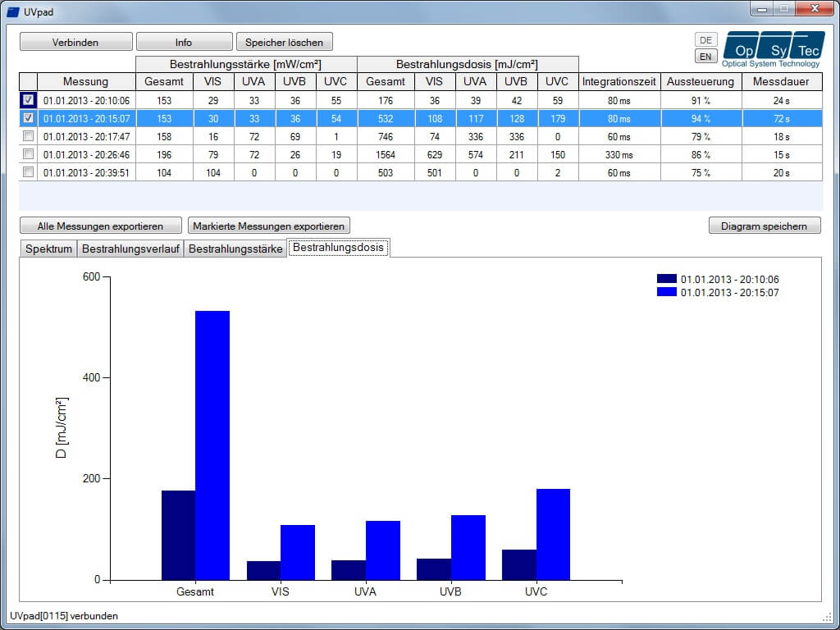The image size is (840, 630).
Task: Open the Spektrum tab
Action: [x=48, y=249]
